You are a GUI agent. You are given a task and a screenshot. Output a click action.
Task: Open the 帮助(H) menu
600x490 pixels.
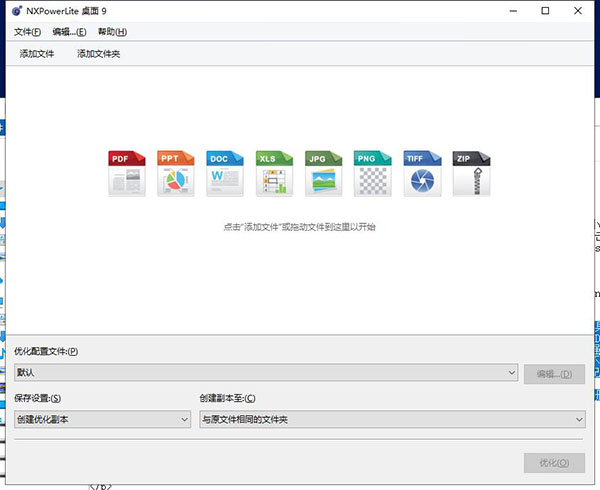coord(112,32)
